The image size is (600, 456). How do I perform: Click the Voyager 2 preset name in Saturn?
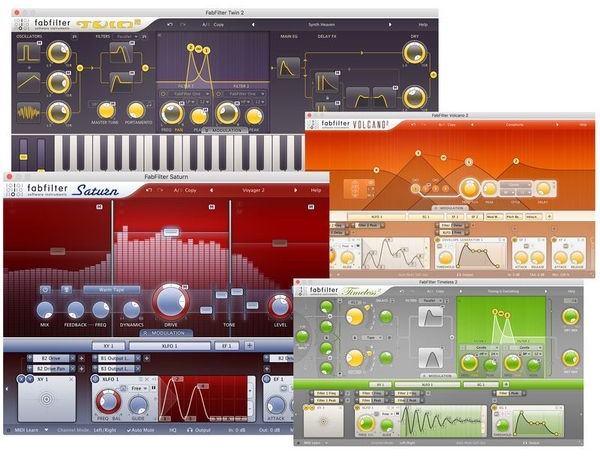point(253,190)
